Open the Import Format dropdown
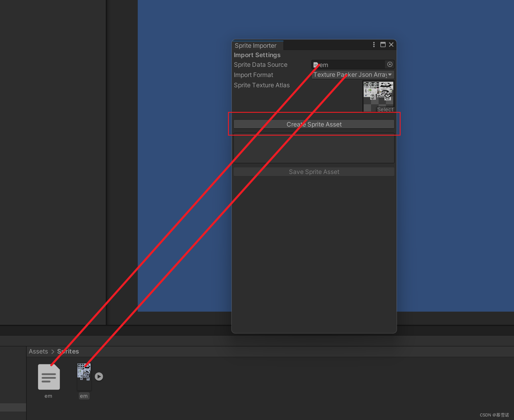This screenshot has width=514, height=420. tap(353, 75)
